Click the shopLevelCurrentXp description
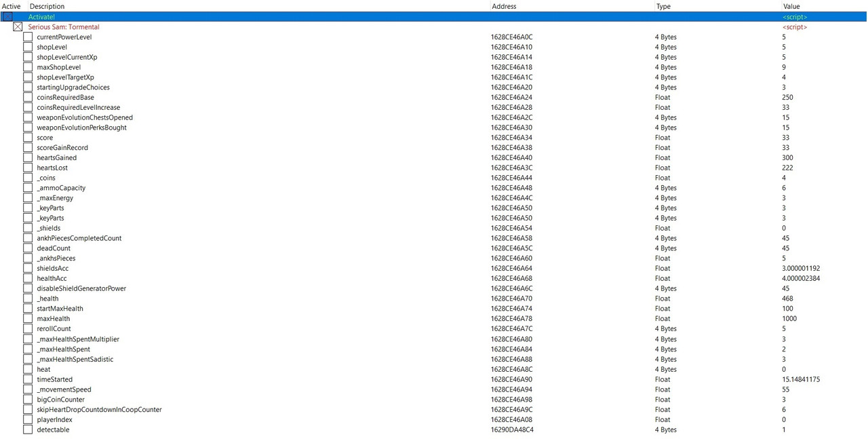This screenshot has height=439, width=868. (67, 57)
